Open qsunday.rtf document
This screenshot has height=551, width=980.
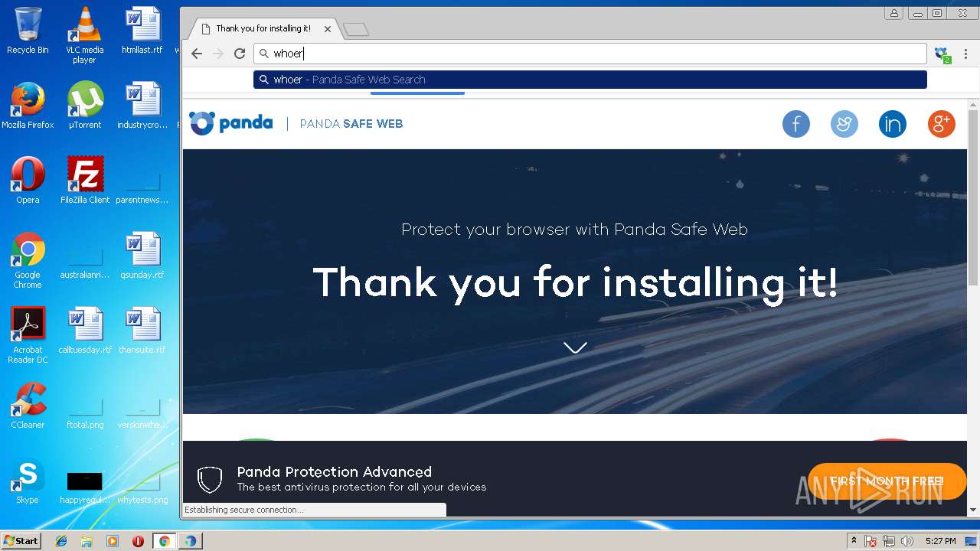click(x=142, y=256)
